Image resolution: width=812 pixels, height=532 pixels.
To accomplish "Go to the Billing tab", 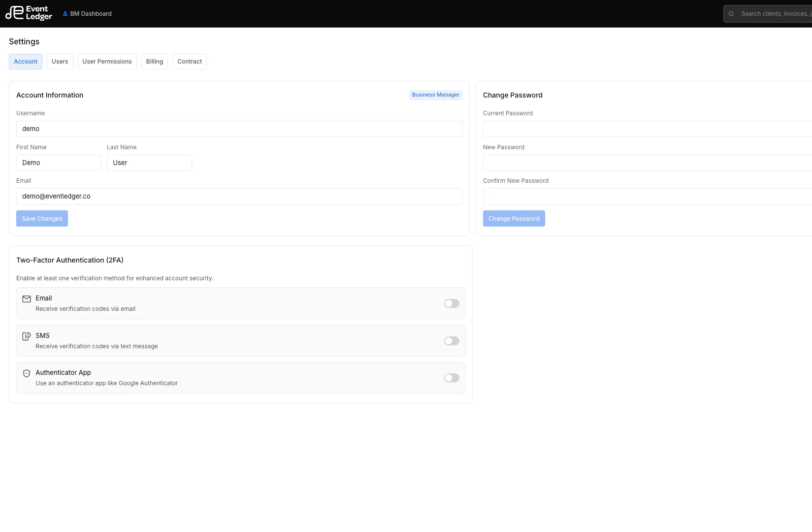I will click(x=155, y=62).
